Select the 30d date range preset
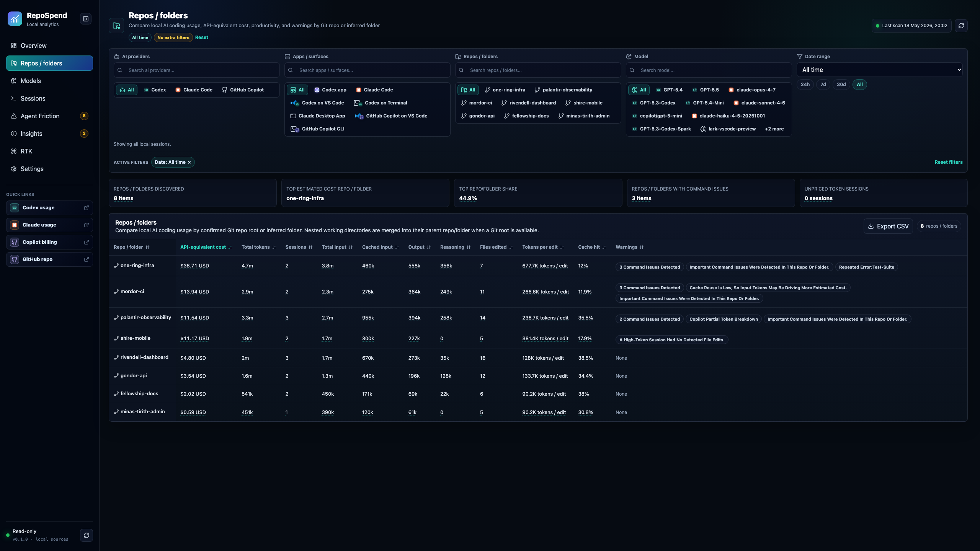980x551 pixels. coord(841,85)
